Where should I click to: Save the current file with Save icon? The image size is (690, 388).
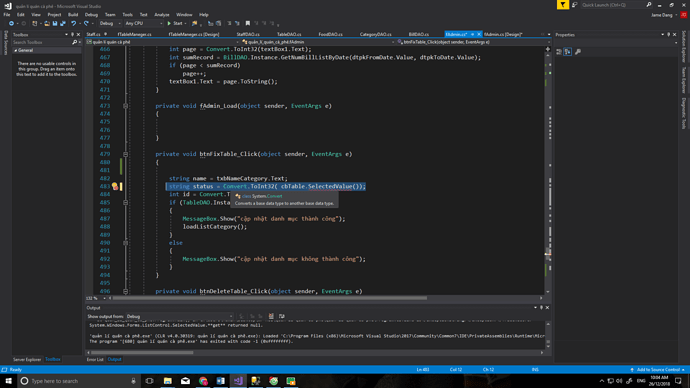55,23
